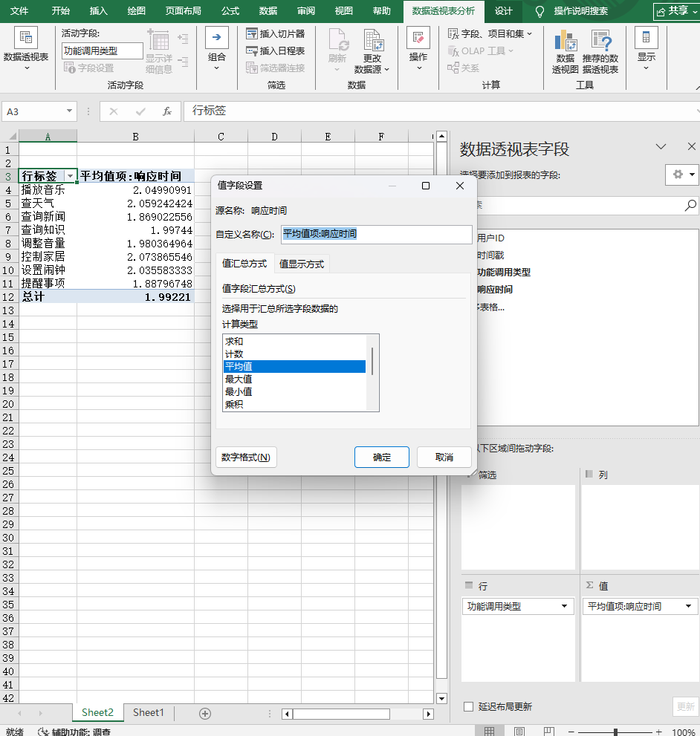
Task: Select 最小值 in the calculation list
Action: click(294, 391)
